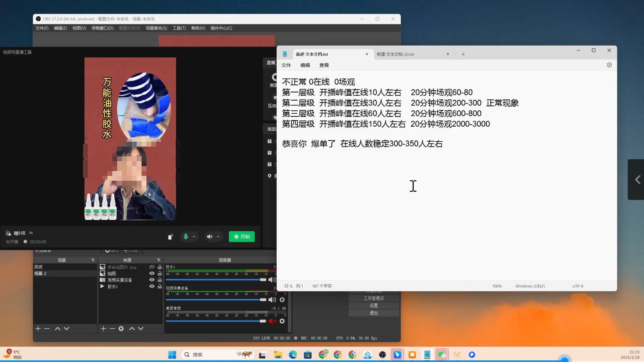Open 视频采集设备 audio settings gear
The height and width of the screenshot is (362, 644).
pos(282,300)
